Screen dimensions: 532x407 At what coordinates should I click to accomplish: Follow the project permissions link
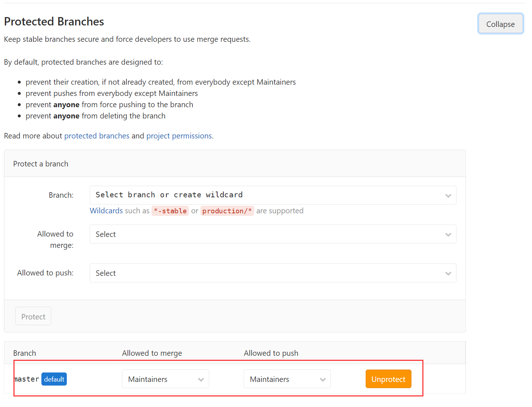[x=179, y=136]
